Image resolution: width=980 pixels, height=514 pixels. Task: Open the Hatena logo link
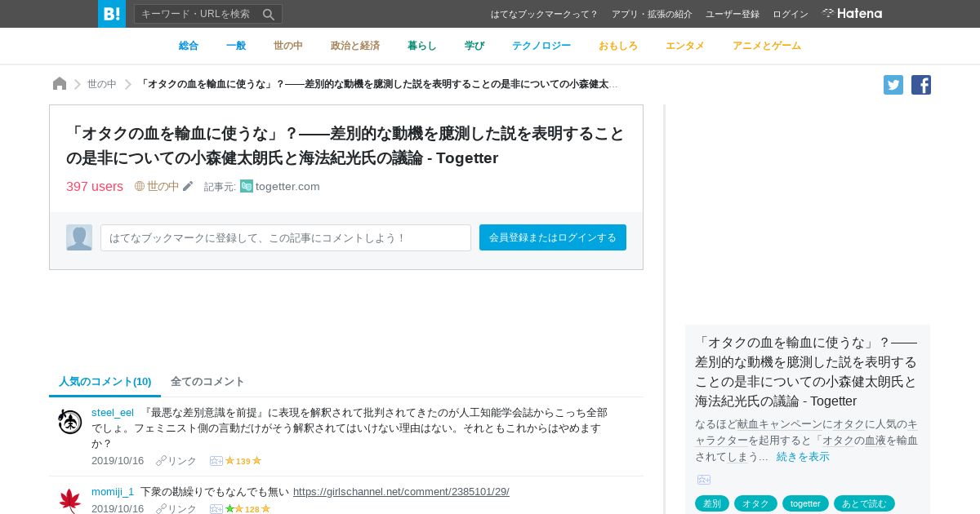[852, 14]
